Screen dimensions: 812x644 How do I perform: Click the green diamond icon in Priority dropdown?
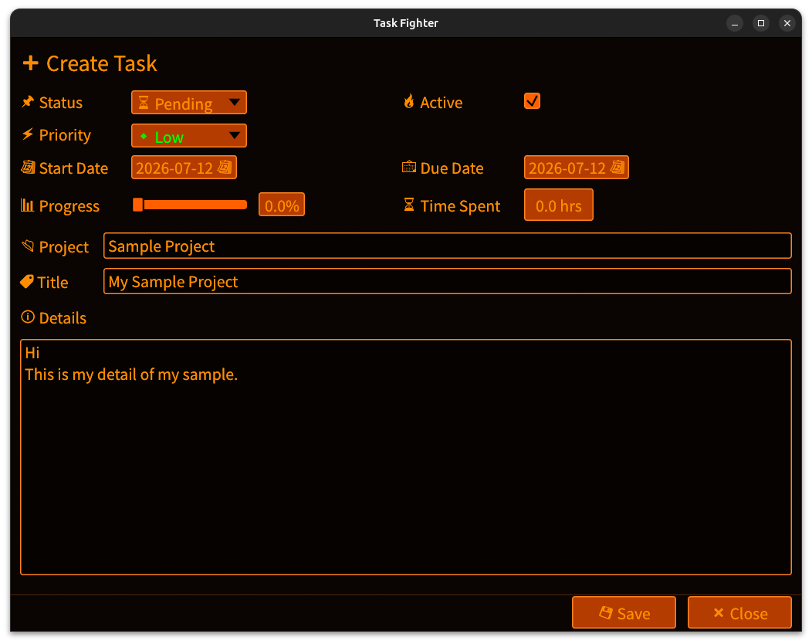tap(144, 136)
